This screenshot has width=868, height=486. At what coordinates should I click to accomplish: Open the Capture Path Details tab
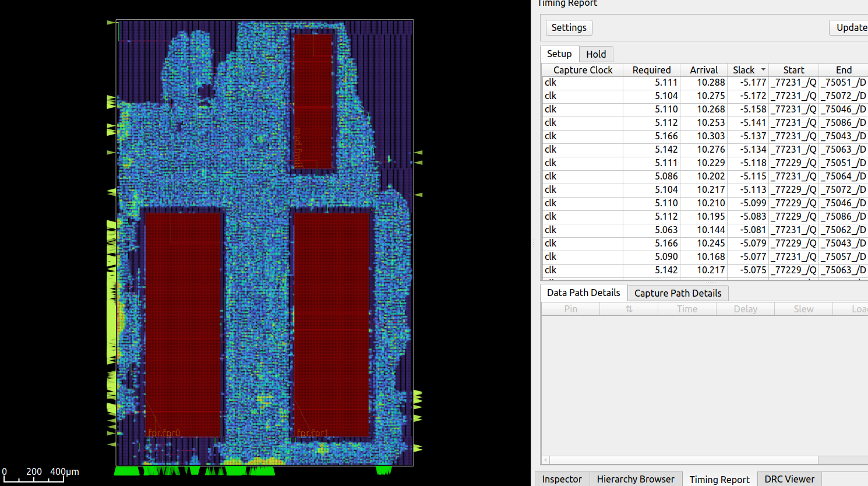click(678, 293)
